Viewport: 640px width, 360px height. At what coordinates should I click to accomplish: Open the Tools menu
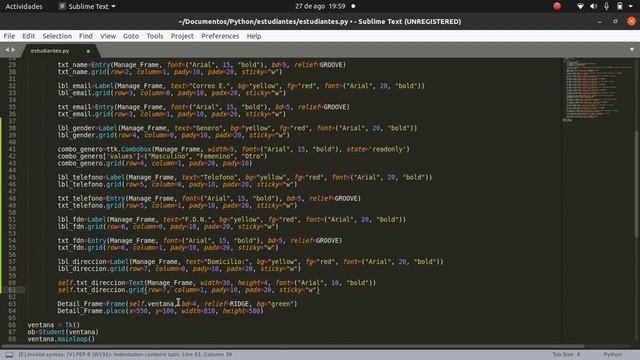coord(155,36)
